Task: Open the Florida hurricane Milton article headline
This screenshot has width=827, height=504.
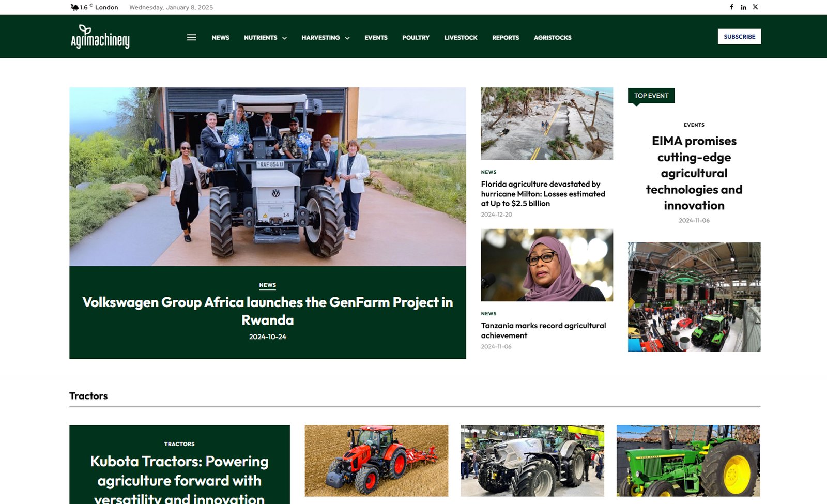Action: click(543, 194)
